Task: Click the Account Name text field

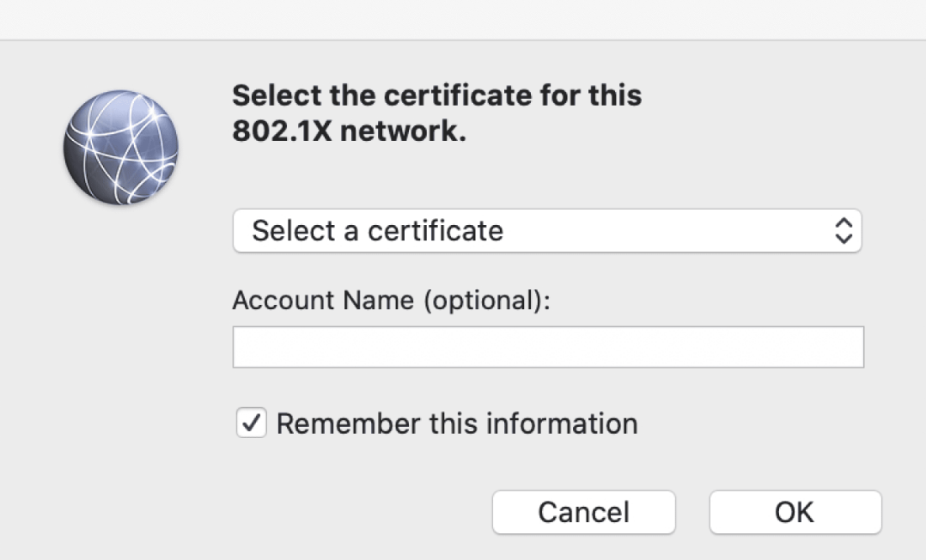Action: pyautogui.click(x=548, y=347)
